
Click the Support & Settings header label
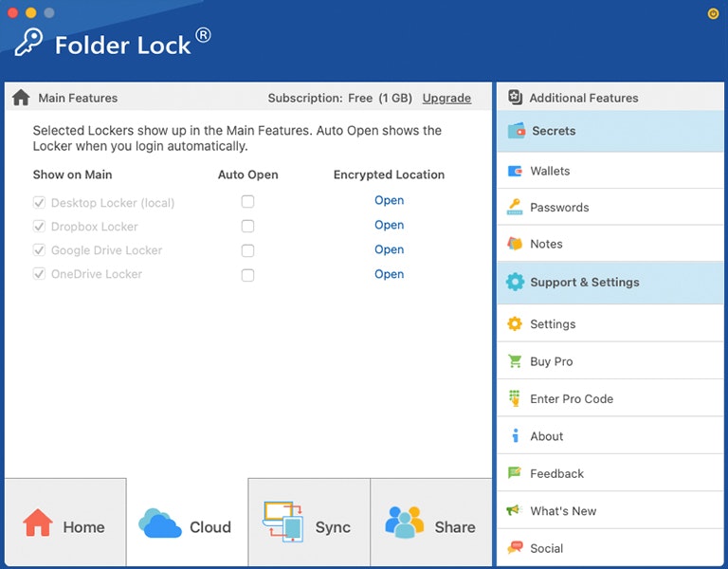coord(585,282)
